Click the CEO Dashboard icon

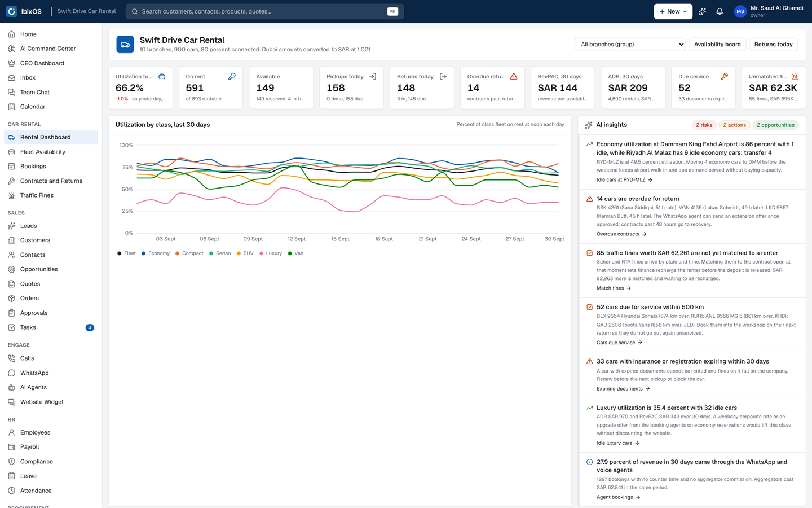pyautogui.click(x=11, y=63)
